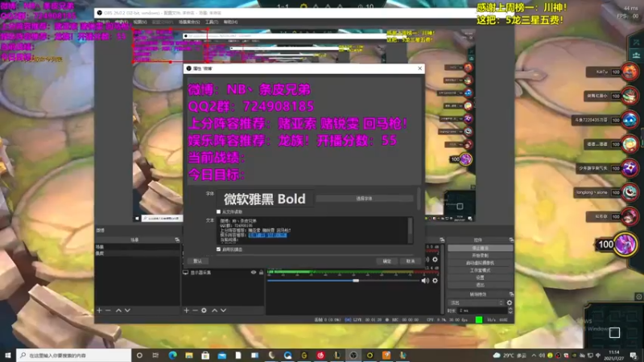The width and height of the screenshot is (644, 362).
Task: Click 取消 to cancel properties
Action: pyautogui.click(x=411, y=261)
